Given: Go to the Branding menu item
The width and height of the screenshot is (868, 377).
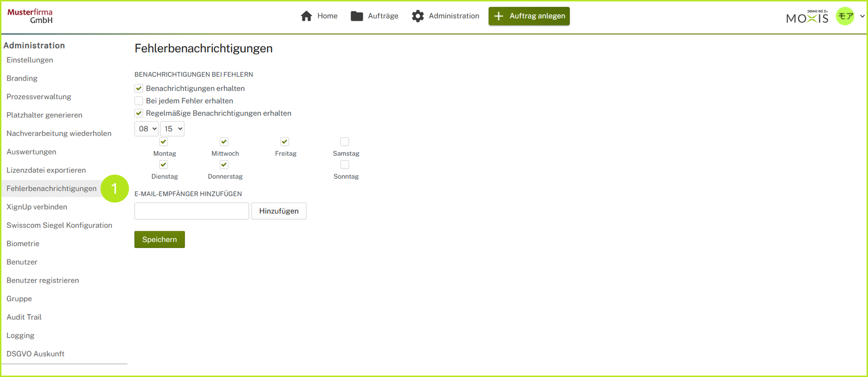Looking at the screenshot, I should click(x=22, y=78).
